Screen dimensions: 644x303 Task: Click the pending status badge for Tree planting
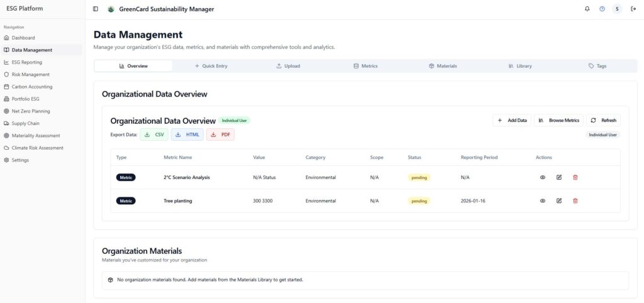(419, 201)
